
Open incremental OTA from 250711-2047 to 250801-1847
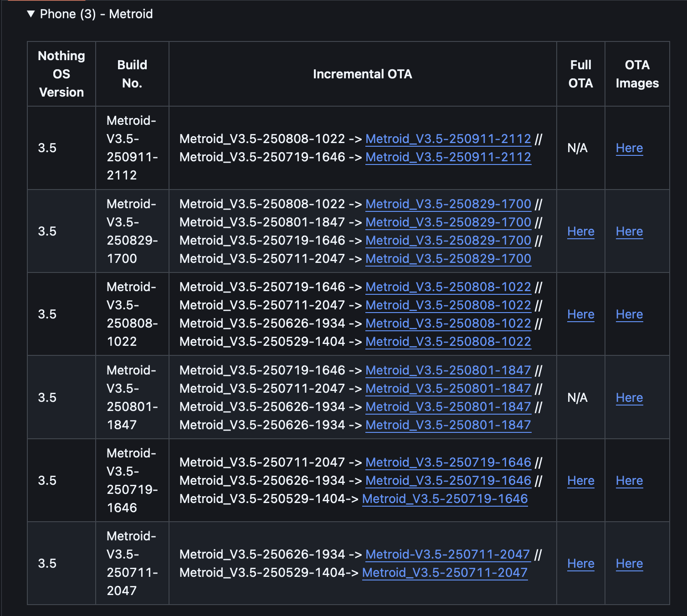pos(448,389)
